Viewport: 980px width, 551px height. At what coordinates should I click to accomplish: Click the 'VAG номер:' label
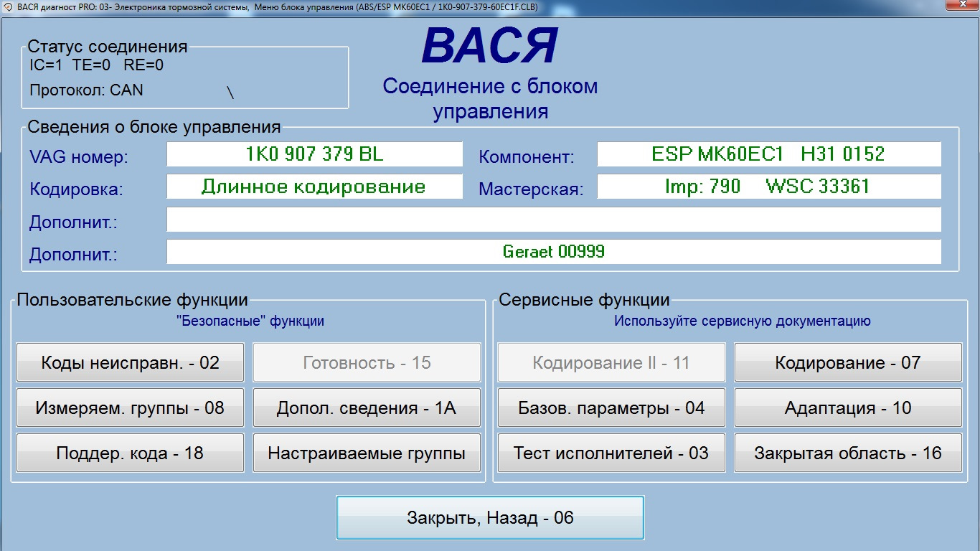click(78, 157)
